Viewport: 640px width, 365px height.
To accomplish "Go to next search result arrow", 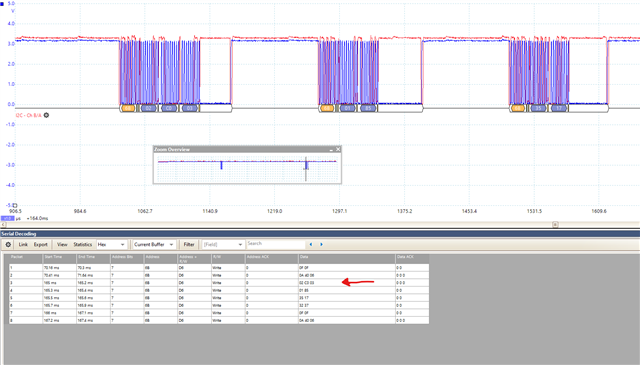I will (x=322, y=245).
